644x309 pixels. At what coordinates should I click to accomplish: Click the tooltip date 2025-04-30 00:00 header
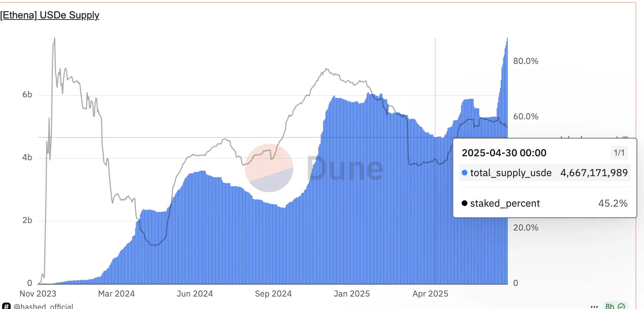click(504, 153)
